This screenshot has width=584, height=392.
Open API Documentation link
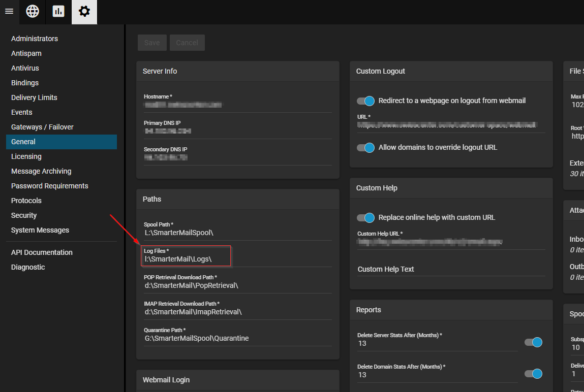coord(42,252)
